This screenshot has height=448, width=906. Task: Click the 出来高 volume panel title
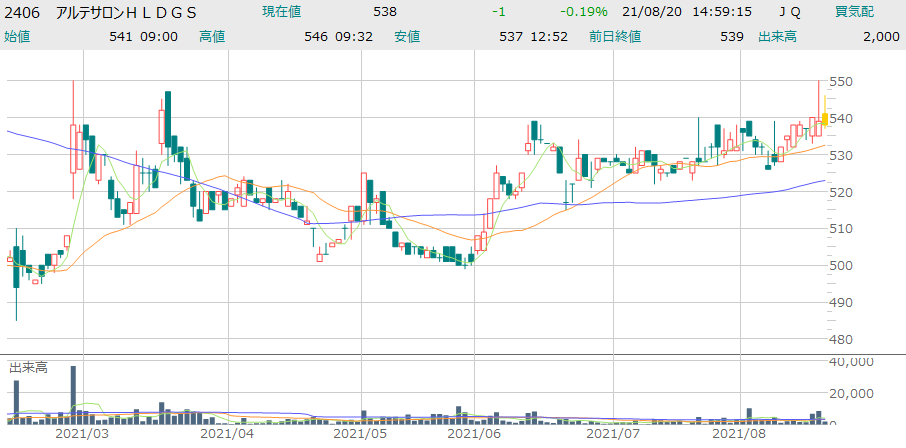[29, 368]
